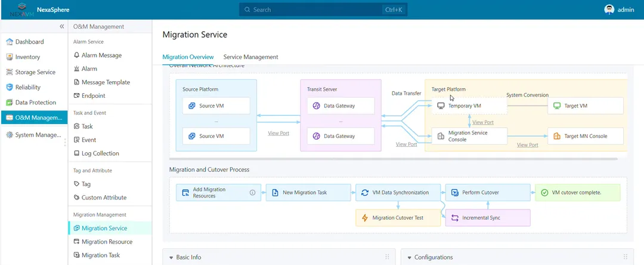This screenshot has height=265, width=644.
Task: Click the Custom Attribute icon
Action: coord(76,198)
